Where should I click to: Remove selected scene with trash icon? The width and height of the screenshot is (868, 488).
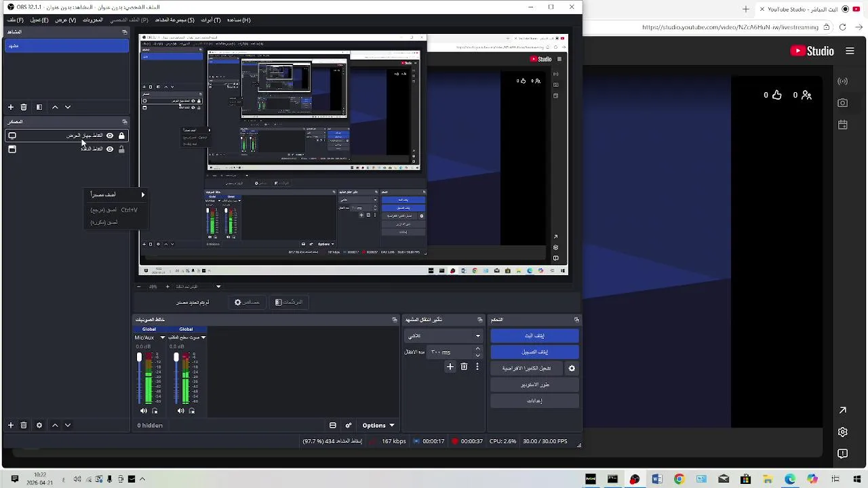[24, 107]
